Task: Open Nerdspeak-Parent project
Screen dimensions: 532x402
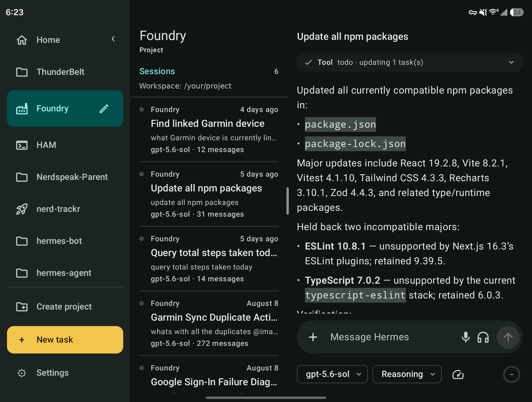Action: [65, 177]
